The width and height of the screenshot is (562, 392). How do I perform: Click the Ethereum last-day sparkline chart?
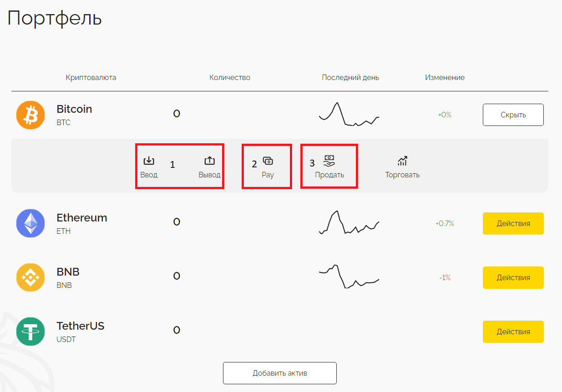349,222
